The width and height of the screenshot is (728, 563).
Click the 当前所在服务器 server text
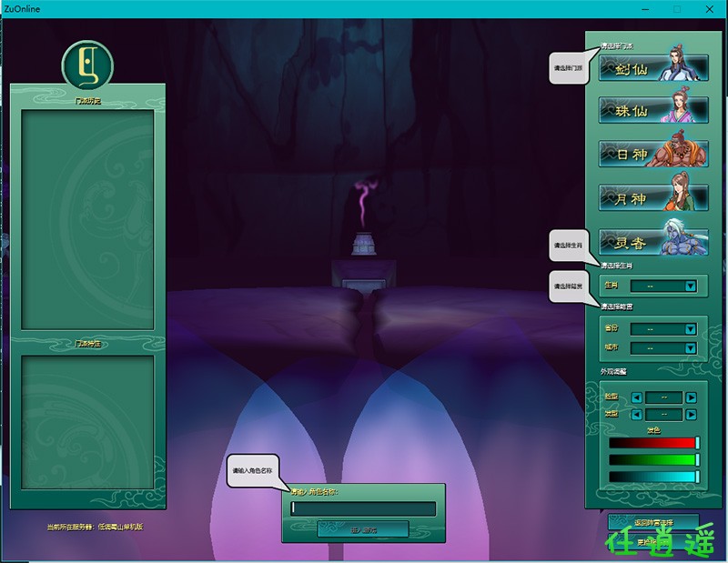[x=96, y=527]
